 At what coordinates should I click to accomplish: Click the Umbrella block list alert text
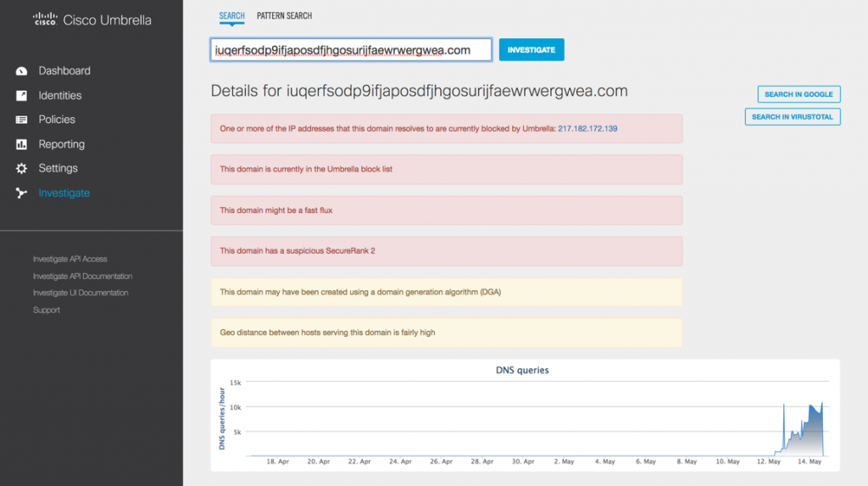305,169
